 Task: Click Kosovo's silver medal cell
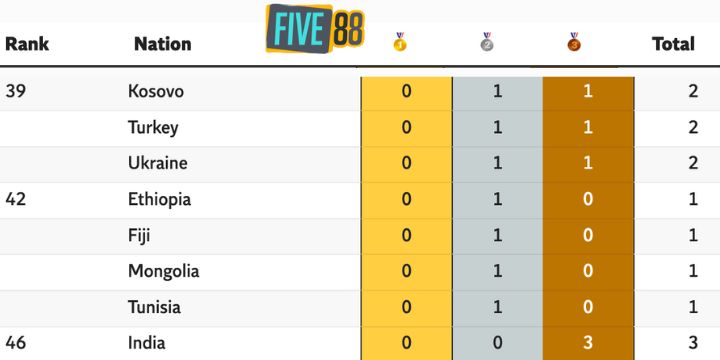click(497, 91)
